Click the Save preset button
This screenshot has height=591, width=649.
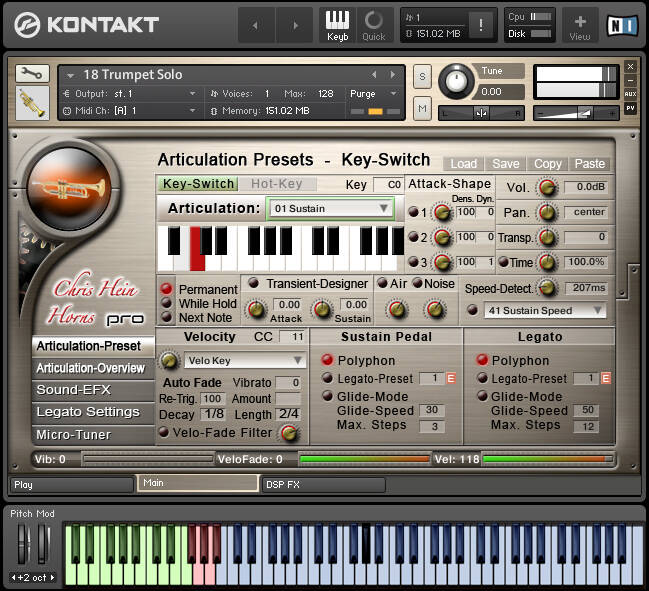(x=505, y=164)
